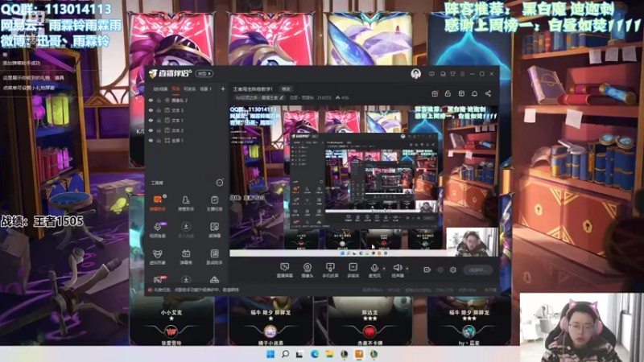Select the 全屏 1 source row
This screenshot has height=362, width=644.
tap(187, 140)
